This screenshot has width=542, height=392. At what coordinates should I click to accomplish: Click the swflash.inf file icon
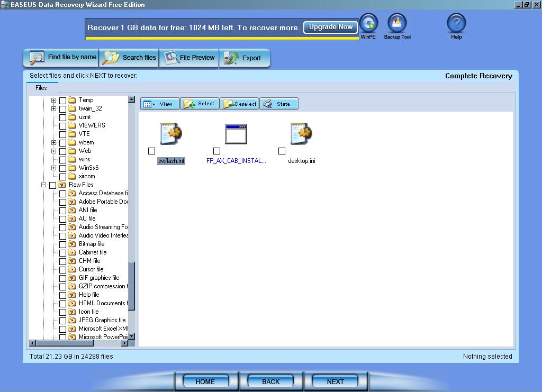coord(171,133)
